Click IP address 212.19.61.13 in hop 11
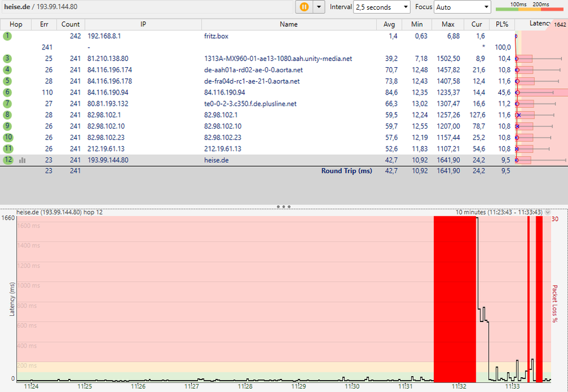Viewport: 568px width, 392px height. coord(106,148)
